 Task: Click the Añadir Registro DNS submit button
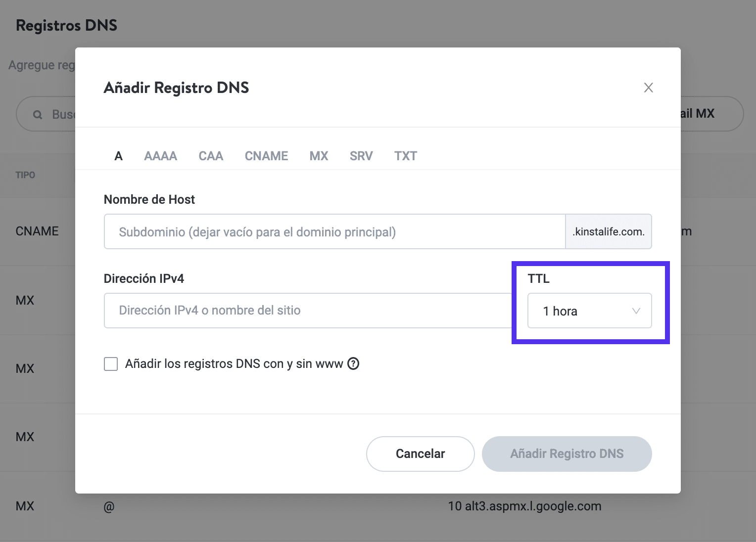click(x=567, y=454)
